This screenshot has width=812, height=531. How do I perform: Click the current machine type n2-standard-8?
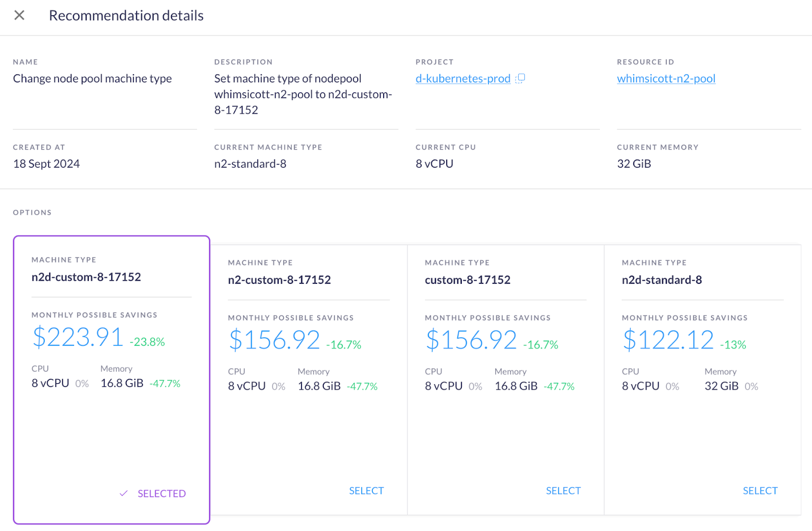coord(250,164)
